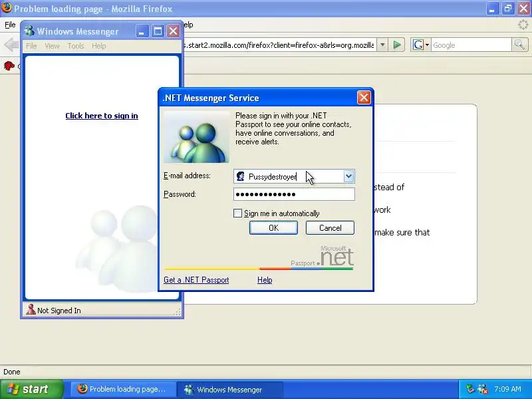Viewport: 532px width, 399px height.
Task: Expand the E-mail address dropdown arrow
Action: point(348,176)
